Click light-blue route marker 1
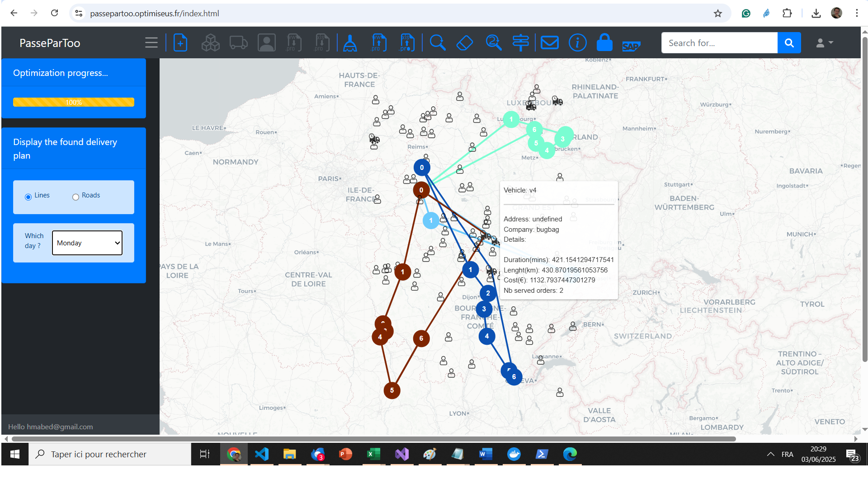The width and height of the screenshot is (868, 488). coord(431,221)
